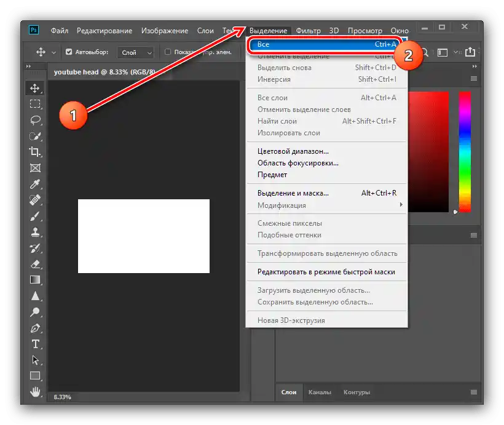Image resolution: width=504 pixels, height=425 pixels.
Task: Select the History Brush tool
Action: point(35,248)
